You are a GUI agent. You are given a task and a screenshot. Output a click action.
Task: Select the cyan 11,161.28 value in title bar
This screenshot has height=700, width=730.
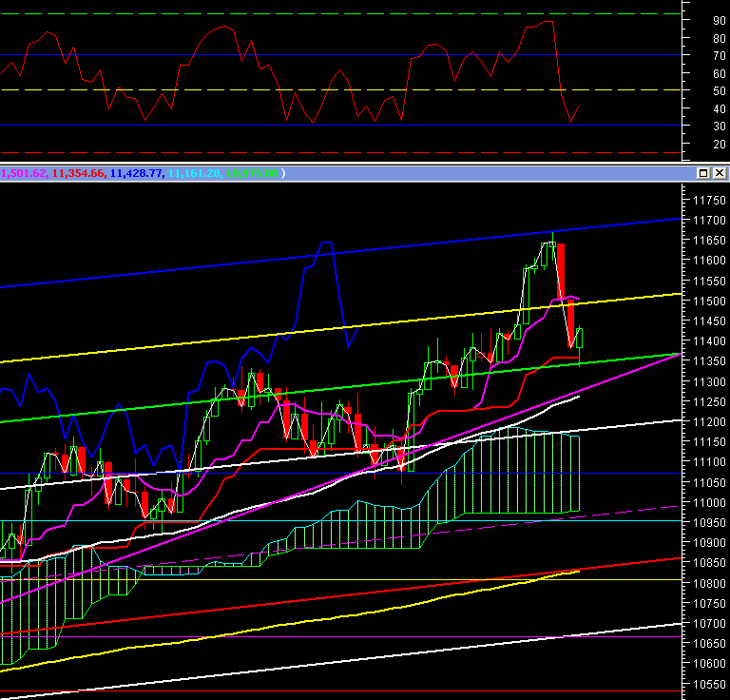194,173
